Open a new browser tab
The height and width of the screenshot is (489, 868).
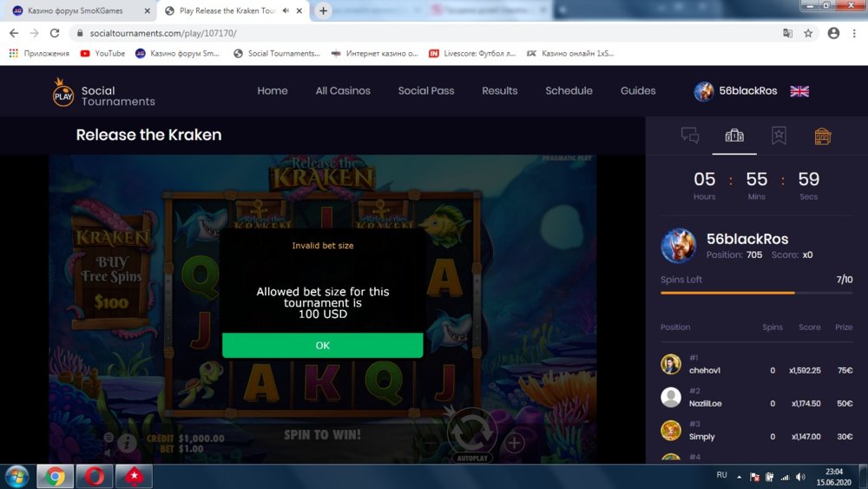323,10
